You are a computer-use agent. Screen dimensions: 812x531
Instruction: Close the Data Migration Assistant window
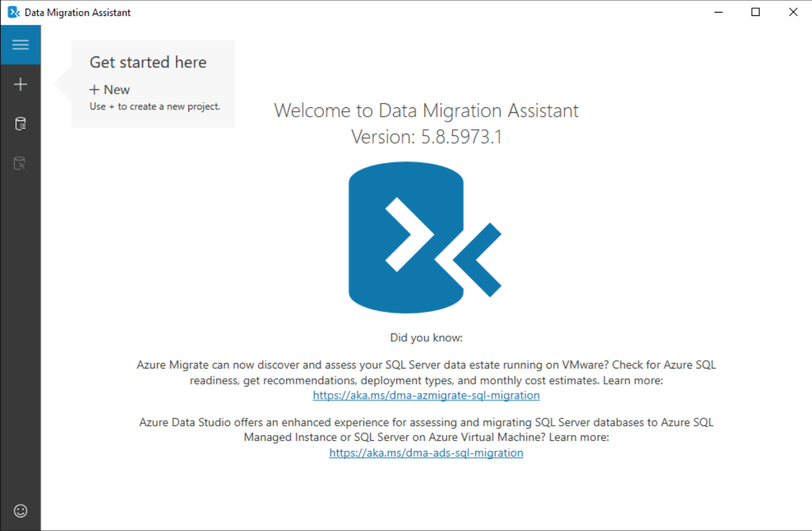coord(793,12)
